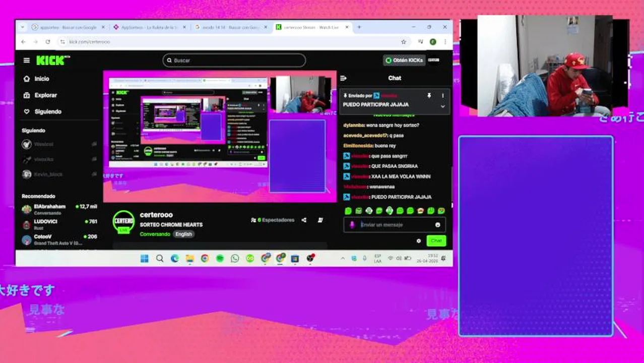Open Explorar in the sidebar
The width and height of the screenshot is (644, 363).
[x=45, y=95]
